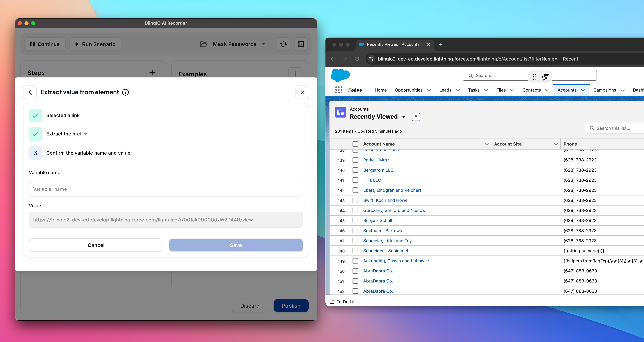The width and height of the screenshot is (644, 342).
Task: Toggle the select all accounts checkbox
Action: (355, 144)
